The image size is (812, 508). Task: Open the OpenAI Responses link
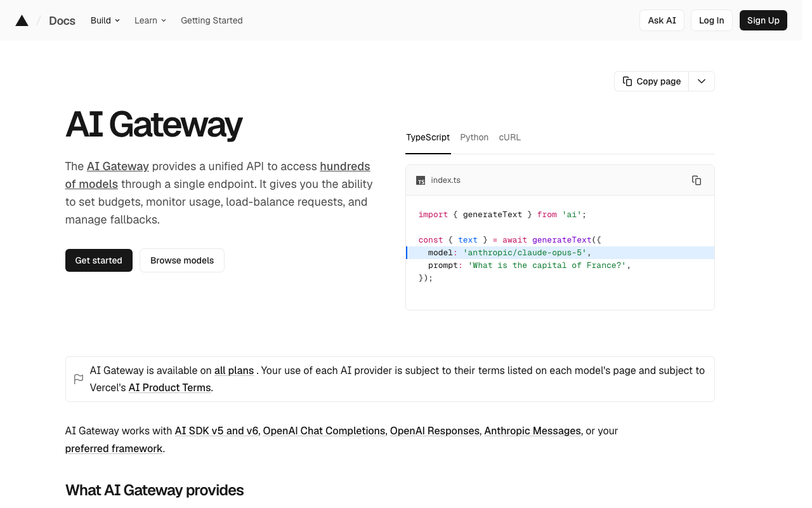tap(435, 431)
